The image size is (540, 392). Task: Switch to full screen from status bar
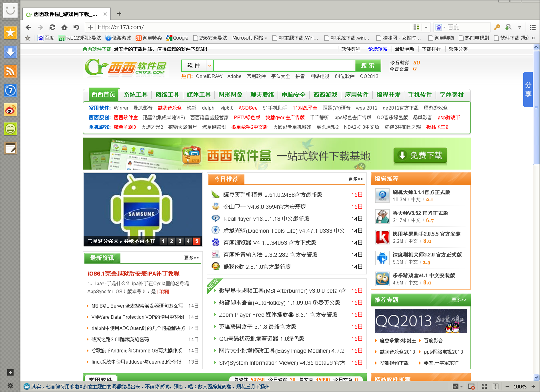tap(484, 386)
